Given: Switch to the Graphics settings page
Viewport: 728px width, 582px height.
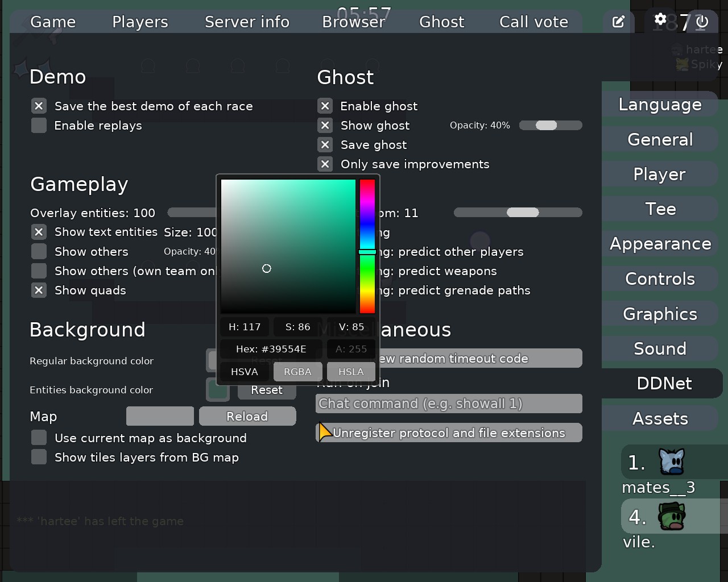Looking at the screenshot, I should coord(660,314).
